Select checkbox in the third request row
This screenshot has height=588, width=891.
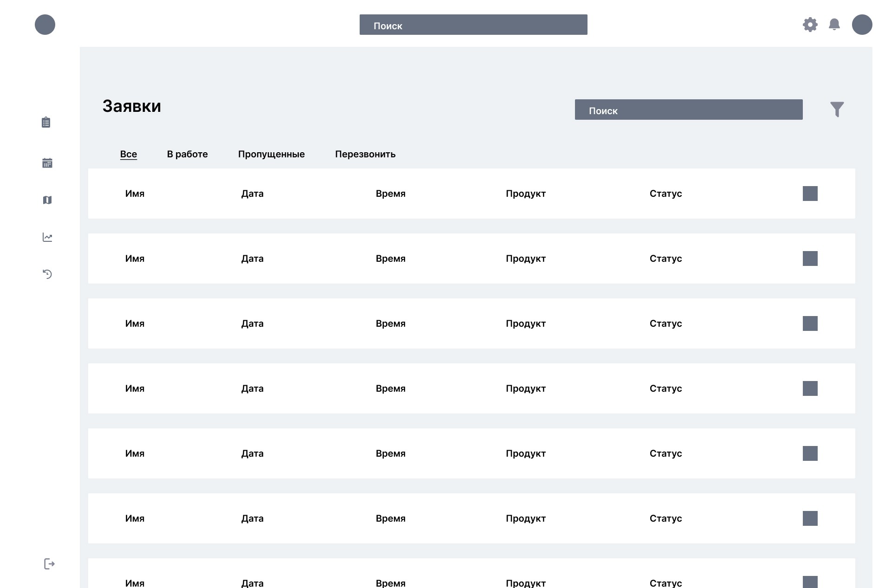(810, 323)
